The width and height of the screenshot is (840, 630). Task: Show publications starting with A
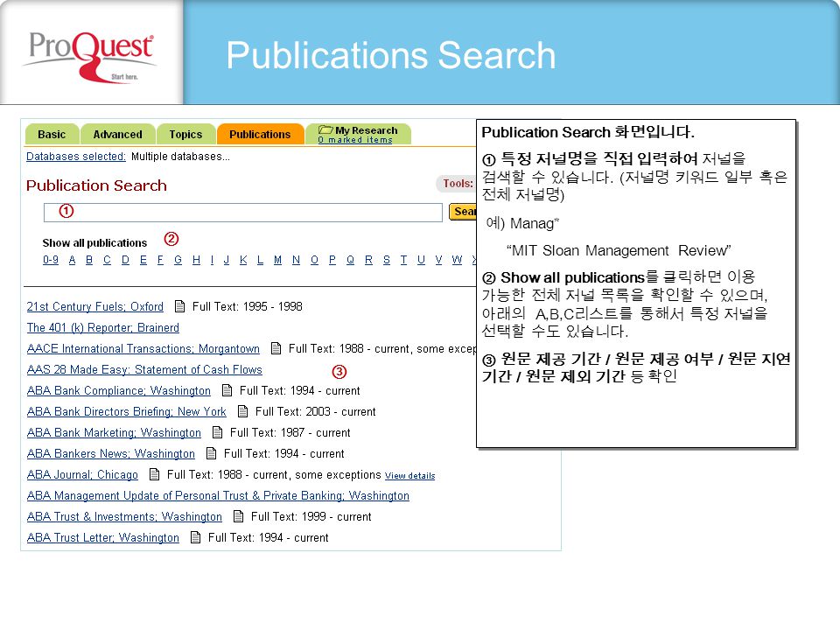point(72,260)
